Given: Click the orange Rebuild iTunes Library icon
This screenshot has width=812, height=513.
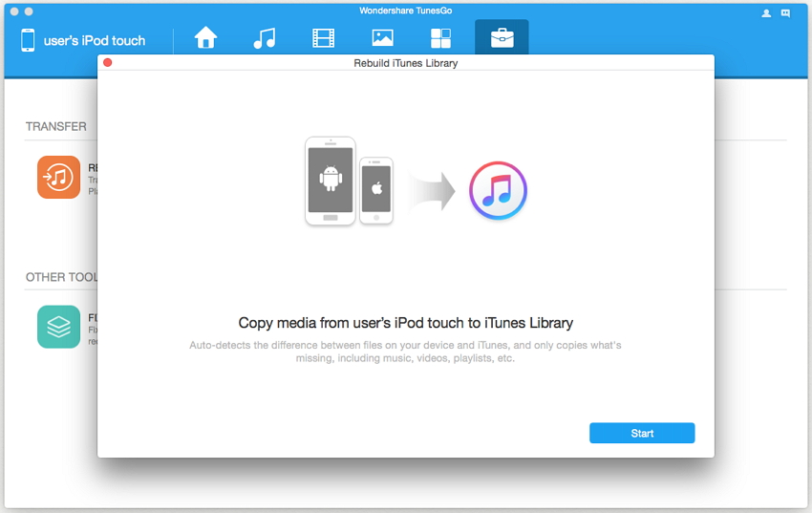Looking at the screenshot, I should 58,177.
